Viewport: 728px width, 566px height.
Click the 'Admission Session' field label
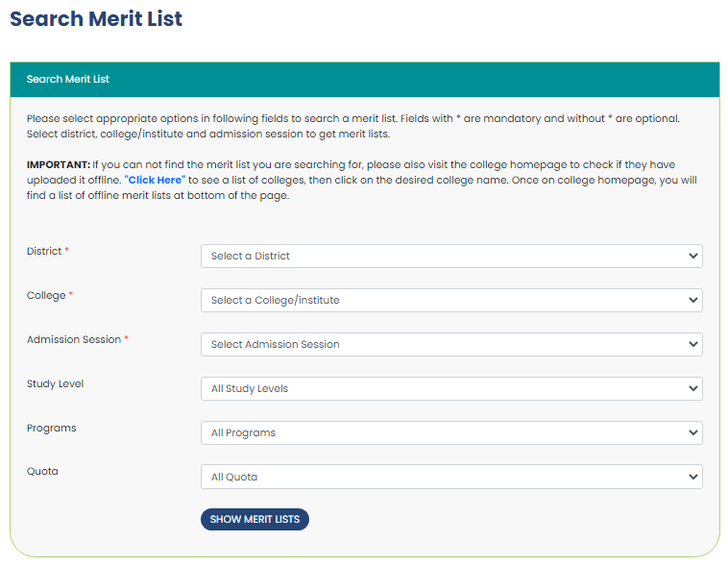74,340
